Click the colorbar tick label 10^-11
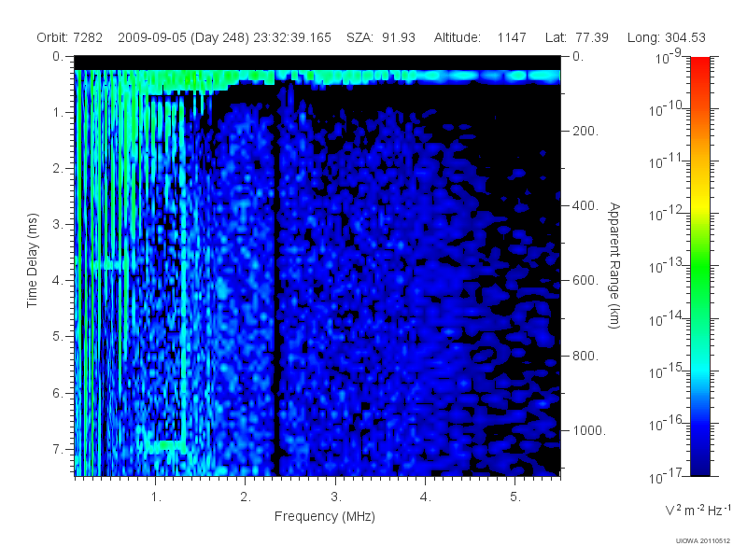The width and height of the screenshot is (747, 560). [667, 161]
